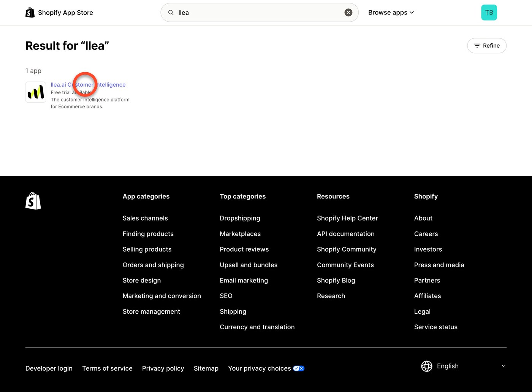Visit Shopify Community link
Screen dimensions: 532x392
coord(347,249)
